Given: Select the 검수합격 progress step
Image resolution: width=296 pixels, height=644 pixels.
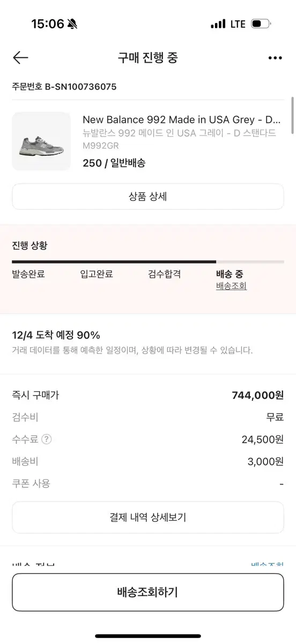Looking at the screenshot, I should coord(165,274).
